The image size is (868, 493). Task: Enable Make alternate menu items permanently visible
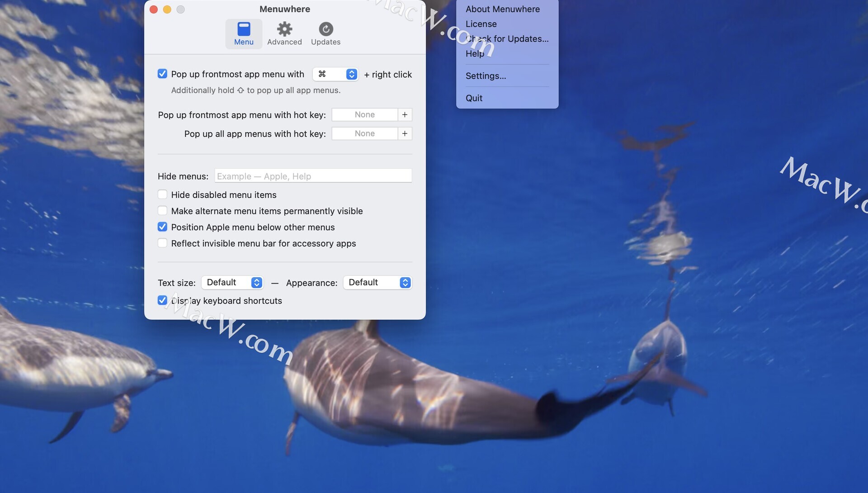pos(162,211)
